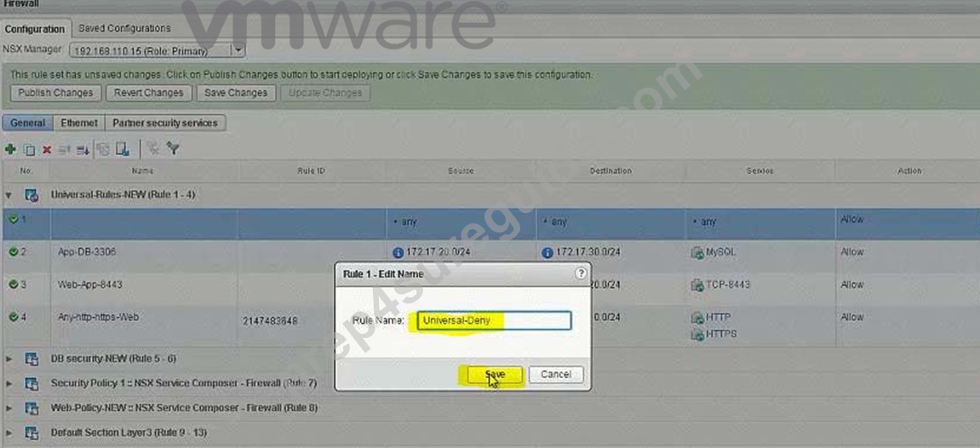980x448 pixels.
Task: Click the Default Section Layer3 icon
Action: (x=32, y=433)
